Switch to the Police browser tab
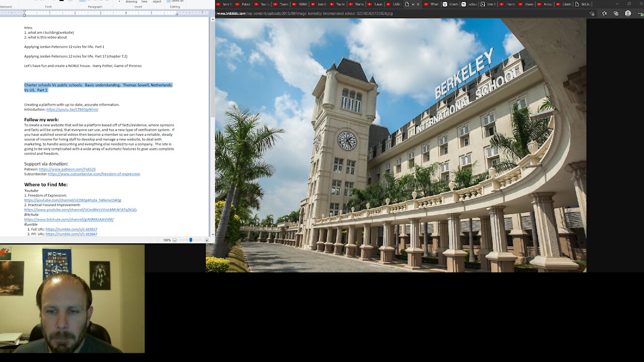Image resolution: width=644 pixels, height=362 pixels. 243,4
